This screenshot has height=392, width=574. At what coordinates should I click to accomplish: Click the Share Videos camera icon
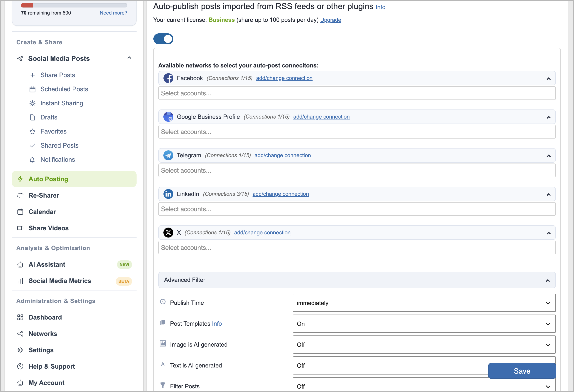click(20, 228)
